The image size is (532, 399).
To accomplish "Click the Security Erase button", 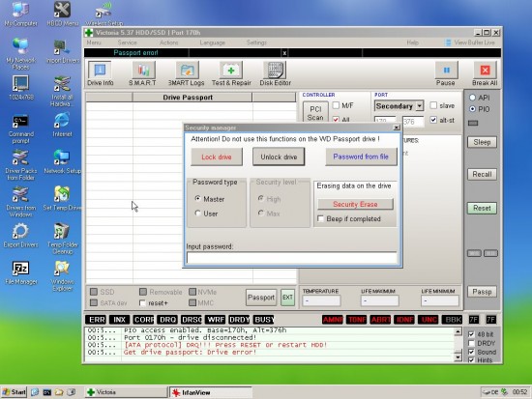I will (x=355, y=204).
